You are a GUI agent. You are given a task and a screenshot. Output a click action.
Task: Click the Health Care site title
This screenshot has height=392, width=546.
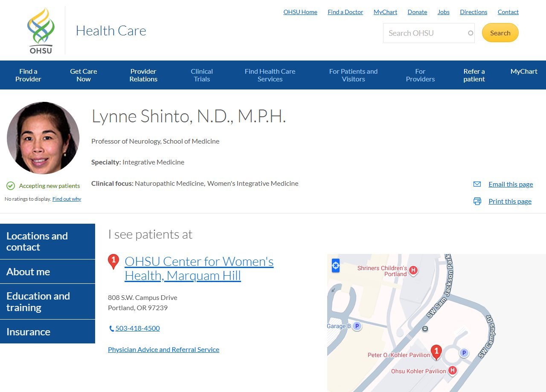click(111, 31)
